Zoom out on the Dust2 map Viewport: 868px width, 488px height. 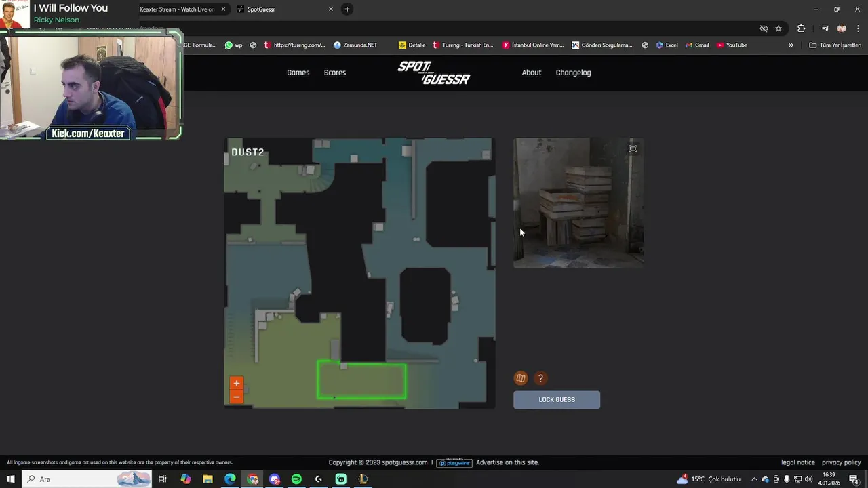(x=236, y=397)
